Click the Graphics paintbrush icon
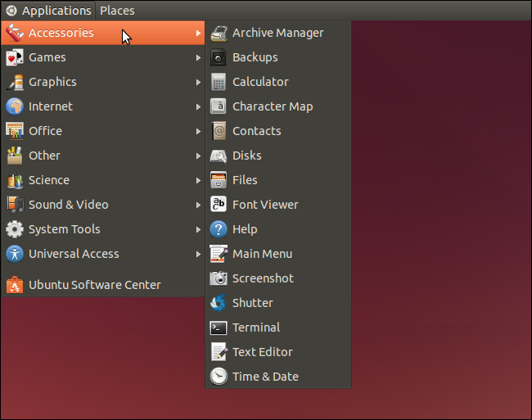Viewport: 532px width, 420px height. (x=15, y=82)
